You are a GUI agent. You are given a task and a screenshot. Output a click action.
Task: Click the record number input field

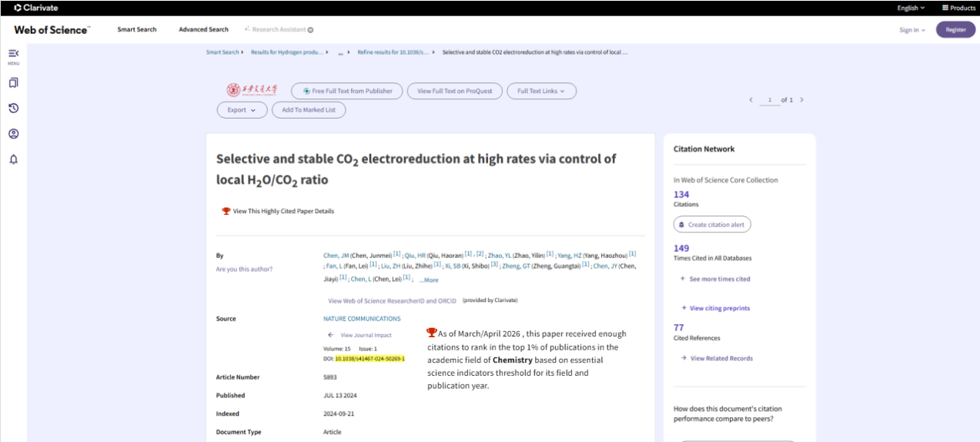pyautogui.click(x=769, y=100)
